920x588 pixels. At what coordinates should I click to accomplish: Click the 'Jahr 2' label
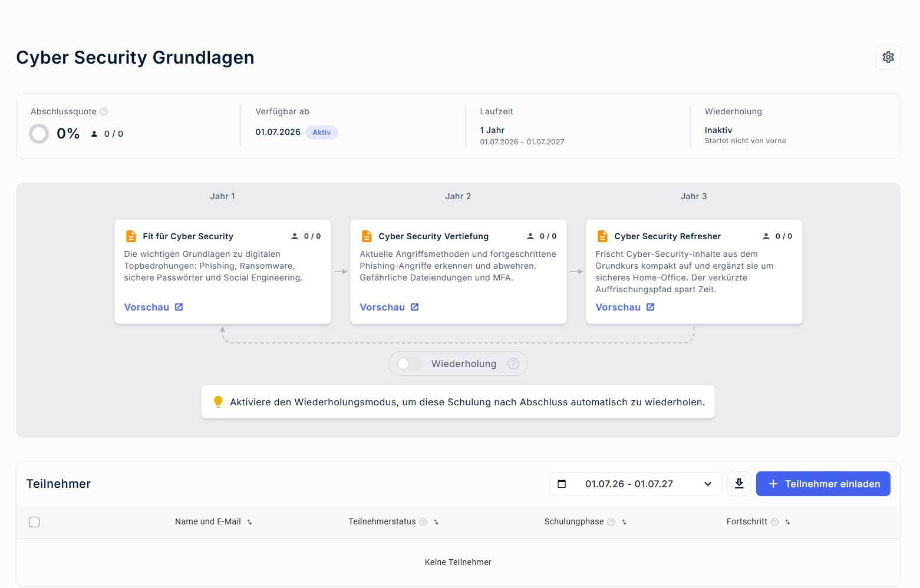pos(458,196)
